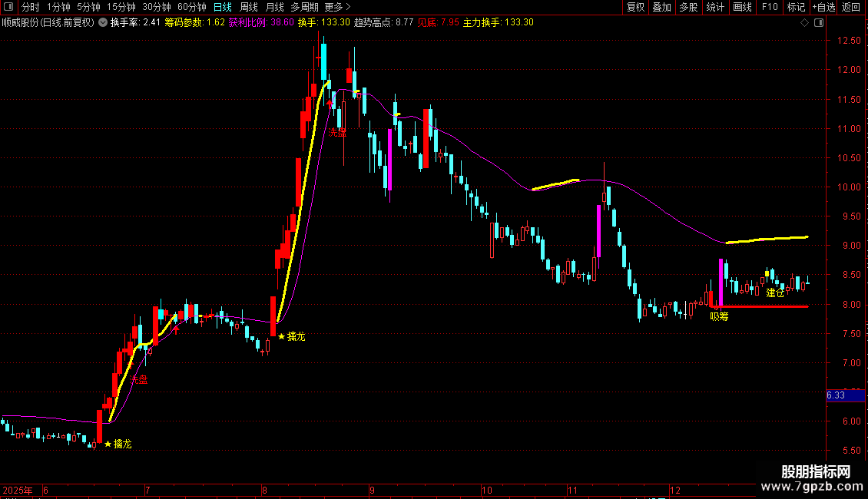Click the 主力换手: 133.30 readout

pos(499,23)
